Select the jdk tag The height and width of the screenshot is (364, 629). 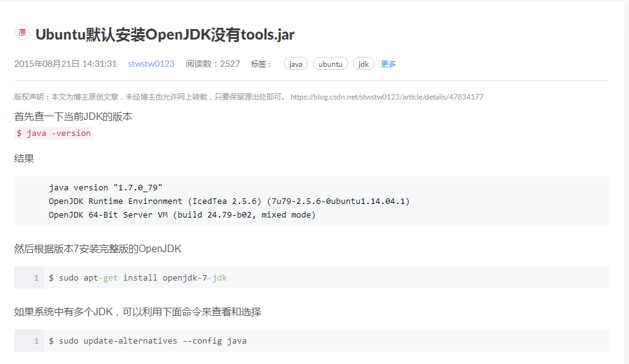point(364,64)
